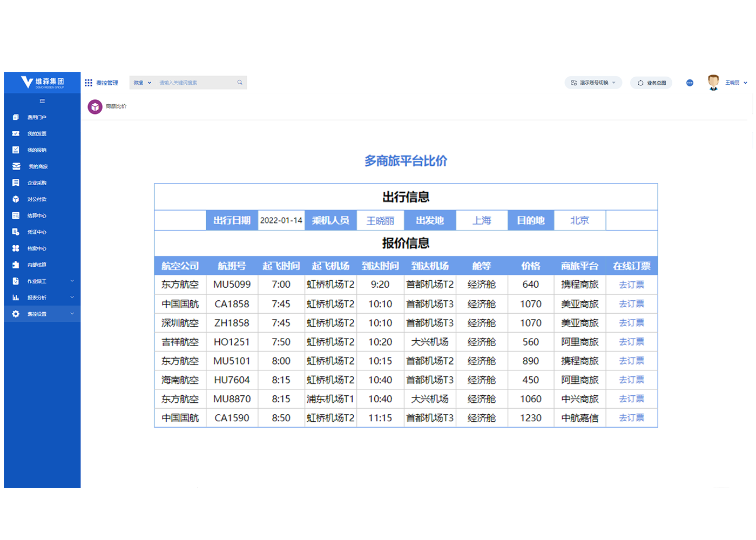This screenshot has height=540, width=756.
Task: Click the keyword search input field
Action: (195, 83)
